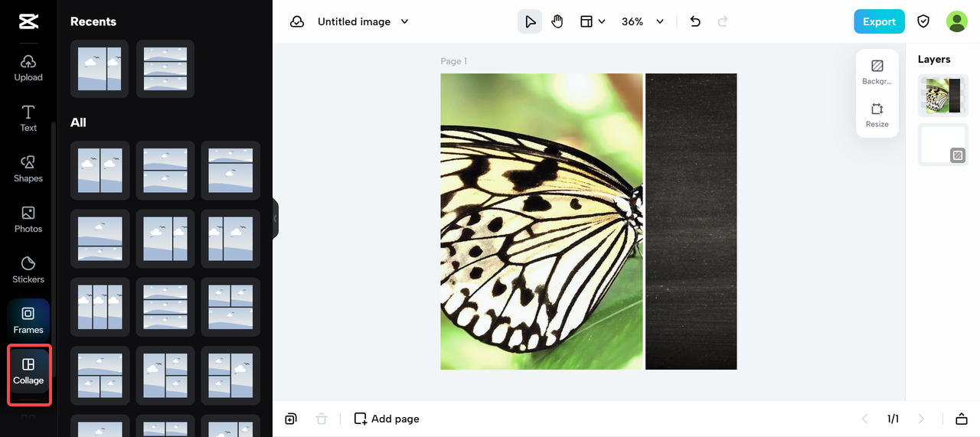Select the three-row collage in Recents
The image size is (980, 437).
(x=165, y=69)
